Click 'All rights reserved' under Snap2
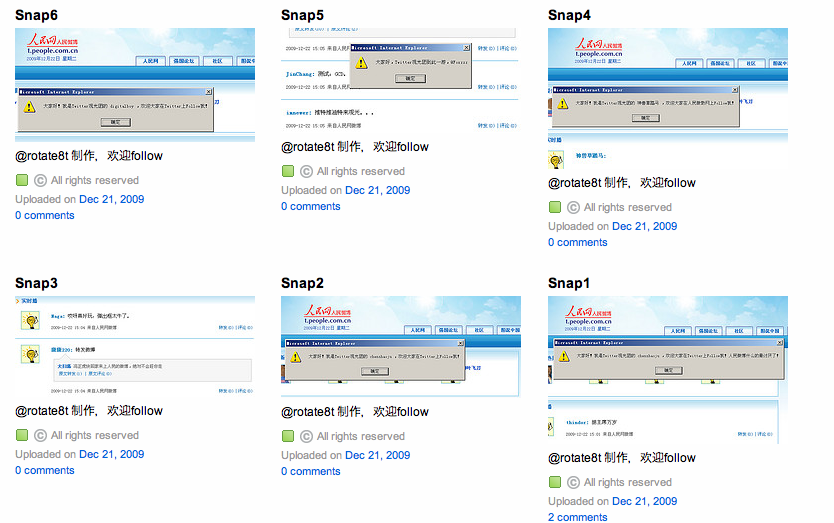This screenshot has width=834, height=523. pos(360,437)
